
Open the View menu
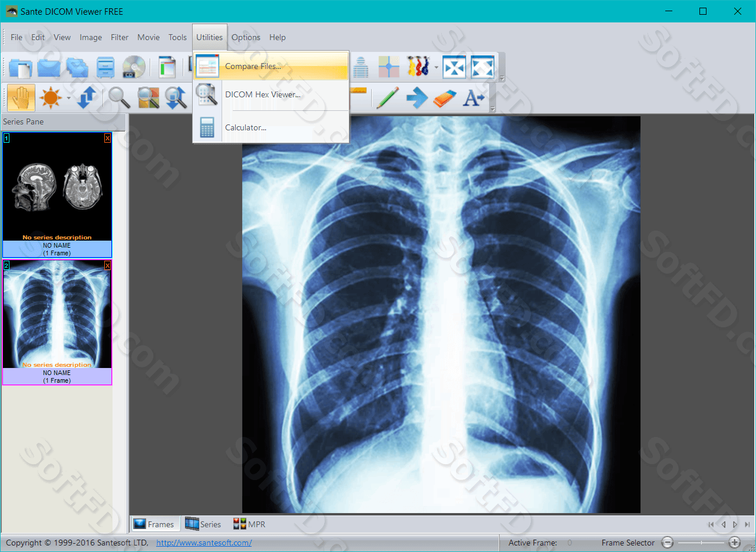(x=62, y=37)
